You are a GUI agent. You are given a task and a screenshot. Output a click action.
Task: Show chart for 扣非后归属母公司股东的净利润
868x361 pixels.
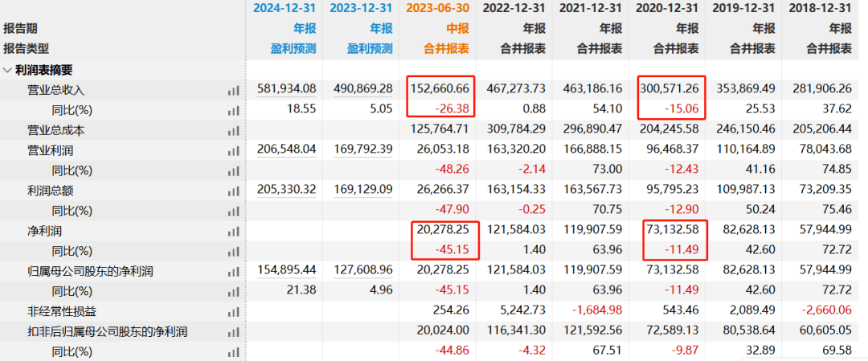[234, 332]
